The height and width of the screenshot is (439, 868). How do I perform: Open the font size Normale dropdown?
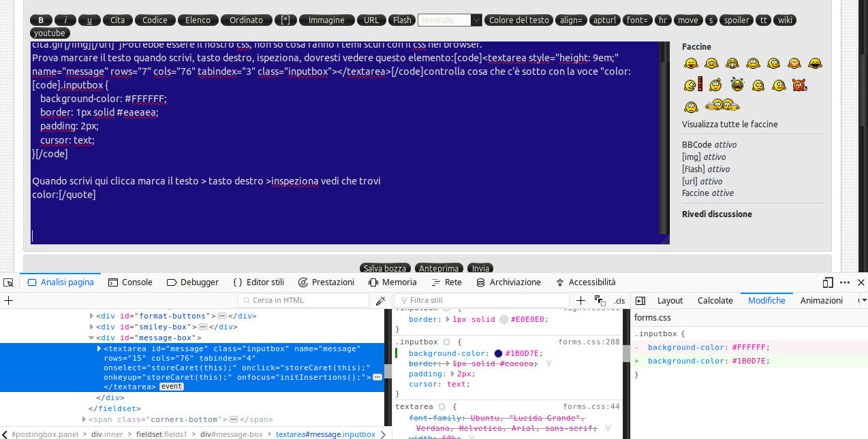pyautogui.click(x=450, y=20)
